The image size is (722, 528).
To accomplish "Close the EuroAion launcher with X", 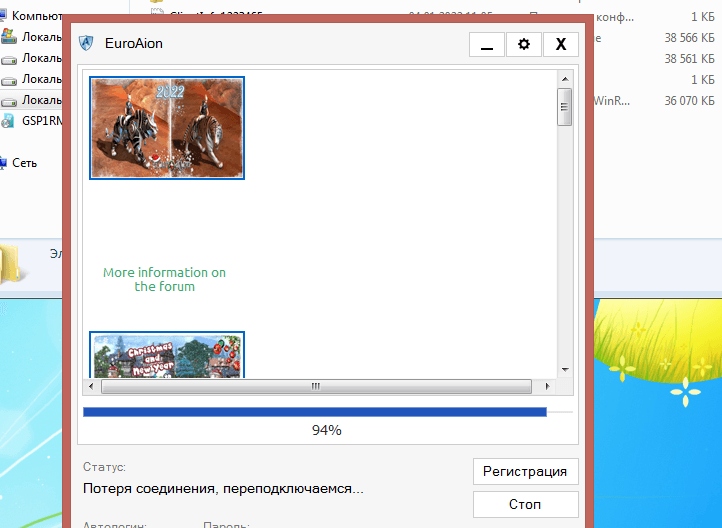I will [x=560, y=45].
